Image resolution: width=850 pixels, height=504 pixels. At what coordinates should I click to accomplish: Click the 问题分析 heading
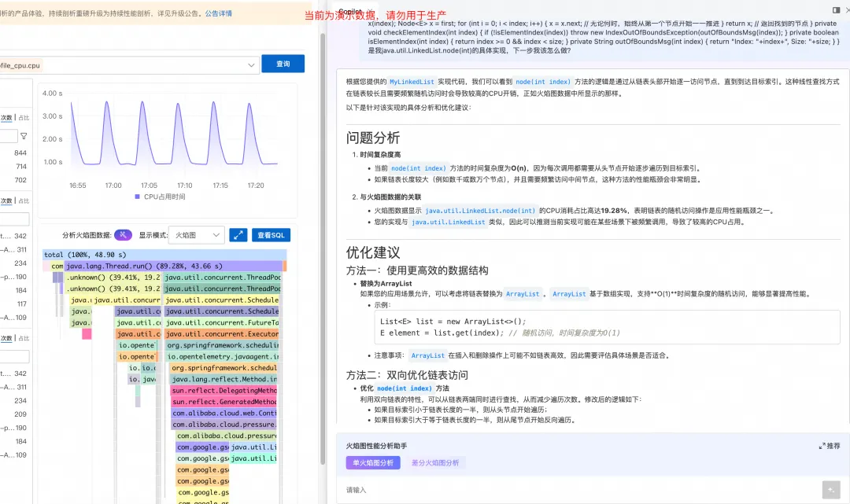click(x=373, y=138)
